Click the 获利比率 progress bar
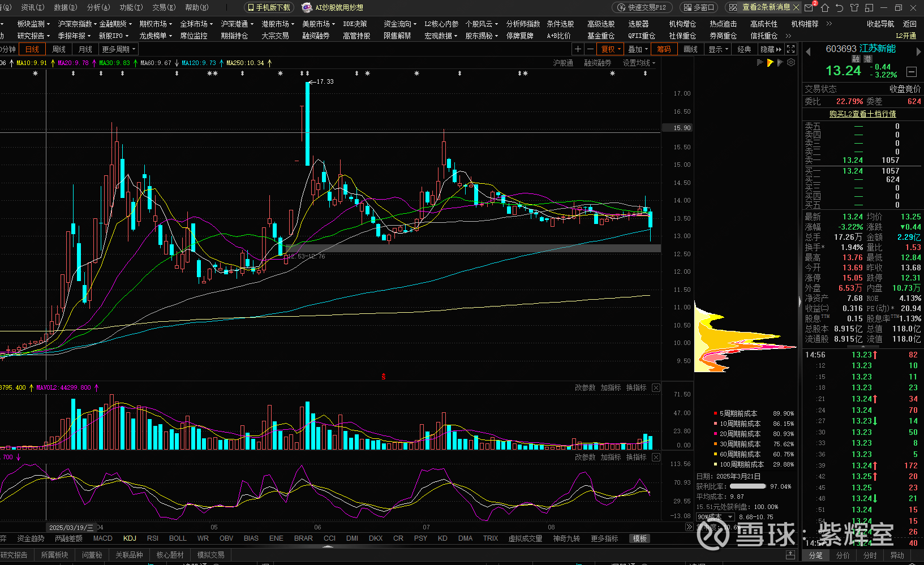924x565 pixels. click(x=747, y=486)
